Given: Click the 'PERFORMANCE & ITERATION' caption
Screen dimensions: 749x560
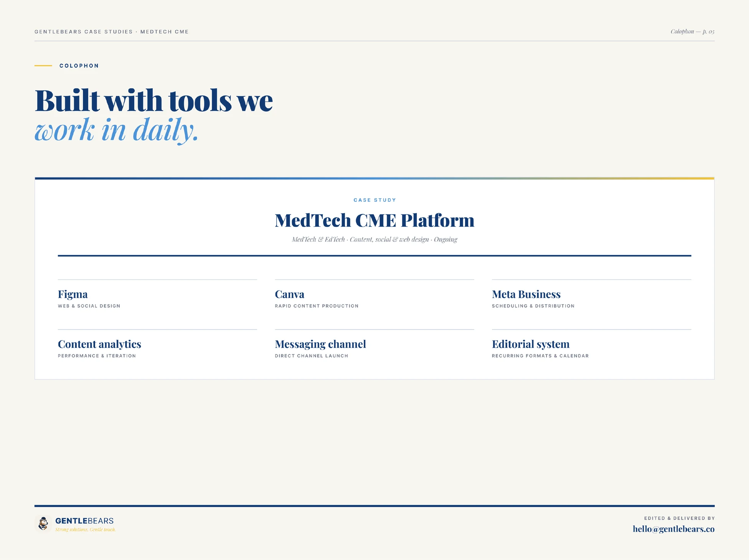Looking at the screenshot, I should [x=97, y=356].
